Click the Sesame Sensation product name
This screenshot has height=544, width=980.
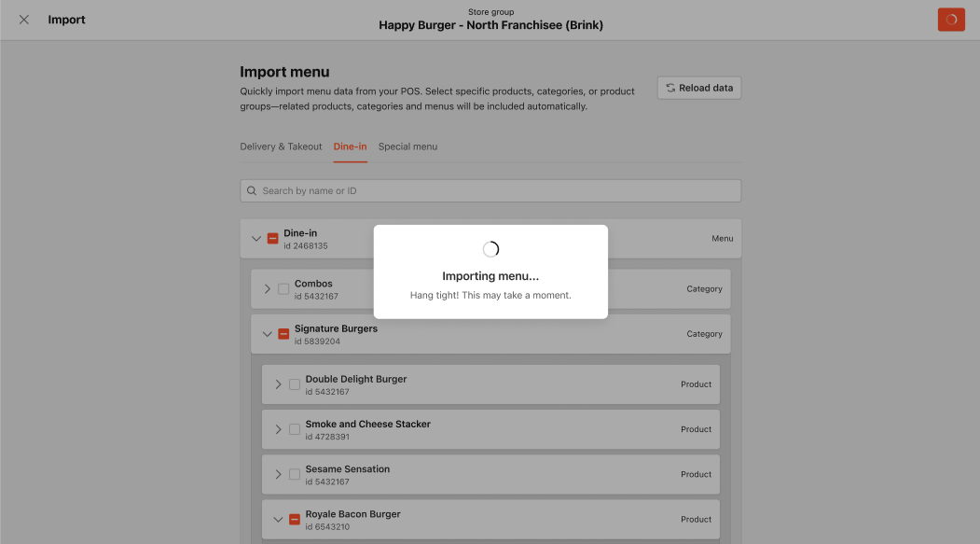[348, 469]
